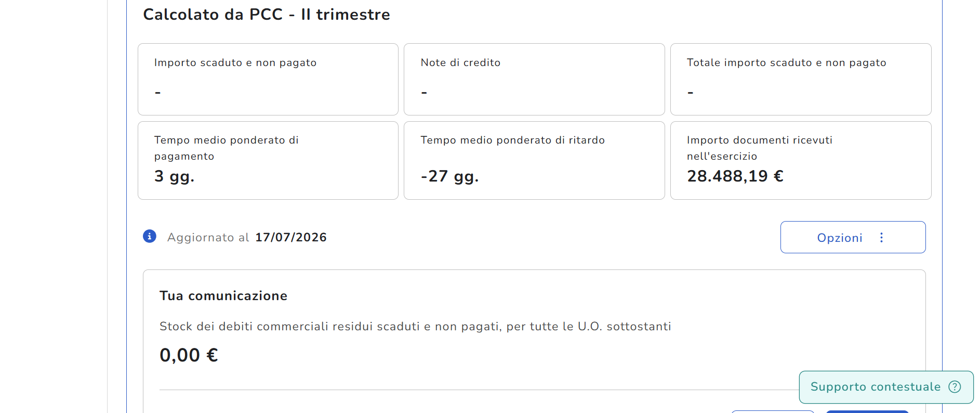
Task: Click the -27 gg. delay value
Action: click(449, 176)
